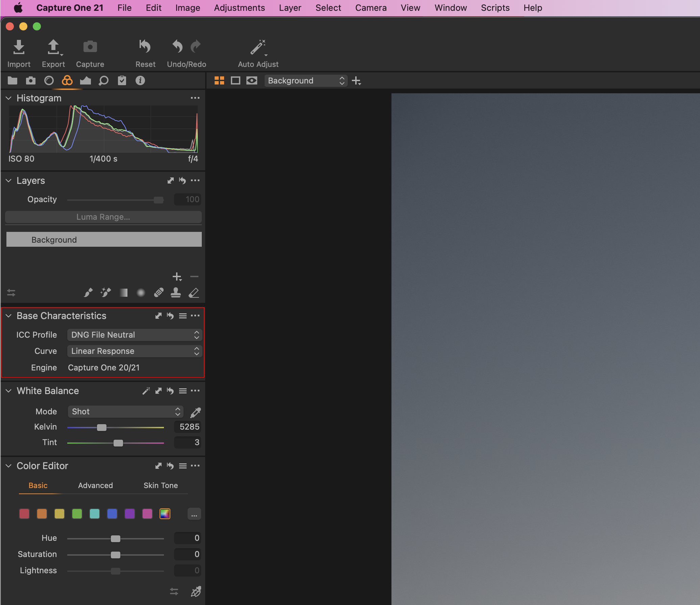Switch to the Advanced color tab
The height and width of the screenshot is (605, 700).
tap(96, 486)
